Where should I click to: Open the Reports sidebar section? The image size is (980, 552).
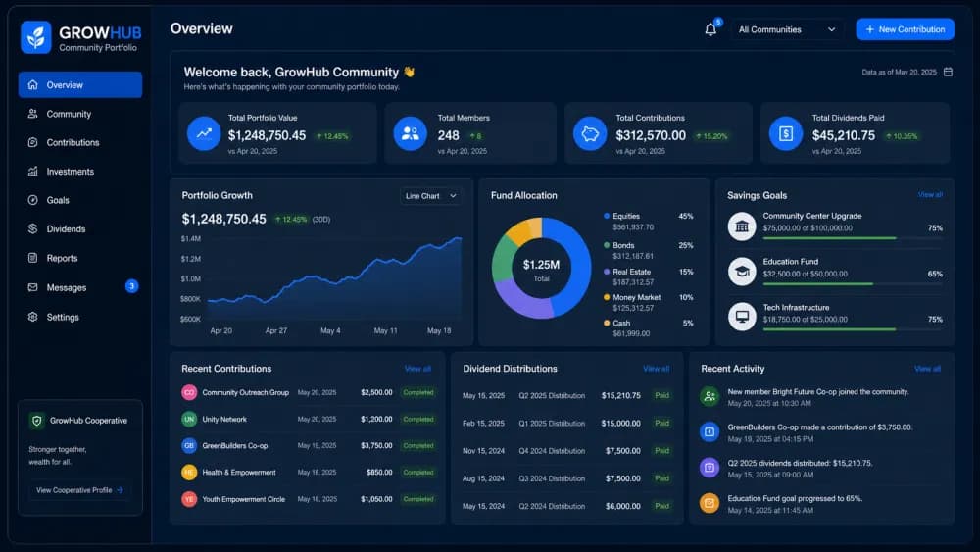point(80,258)
